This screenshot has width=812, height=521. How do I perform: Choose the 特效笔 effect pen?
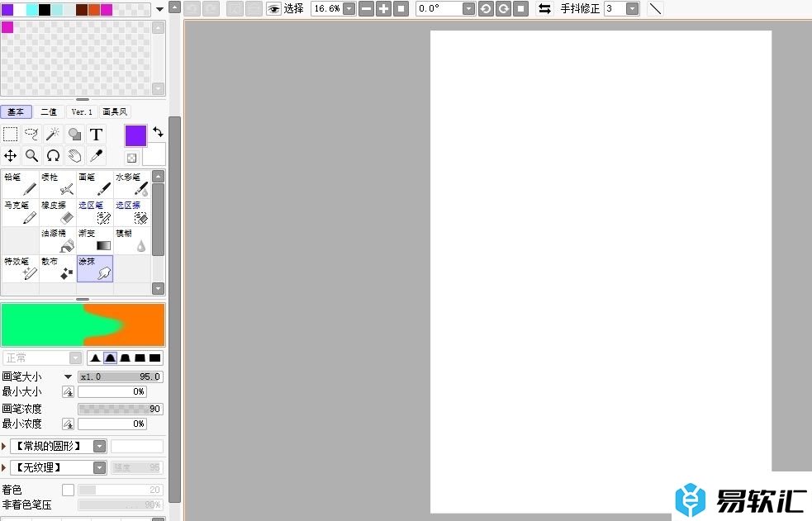pos(20,268)
